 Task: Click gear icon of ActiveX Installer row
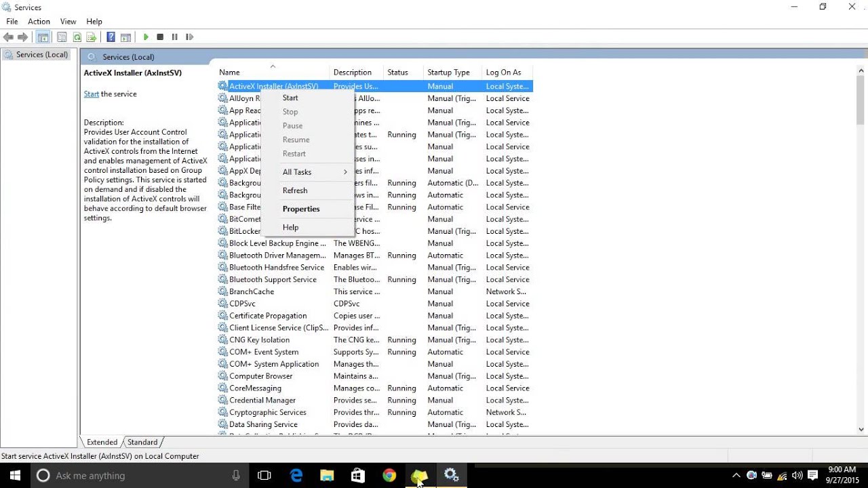point(222,86)
